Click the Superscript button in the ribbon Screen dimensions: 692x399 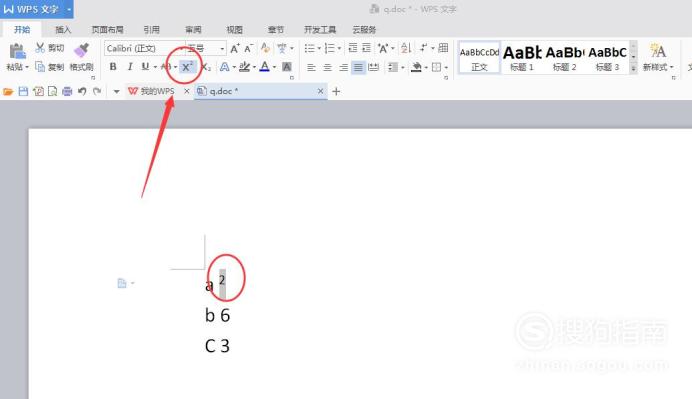[x=187, y=67]
